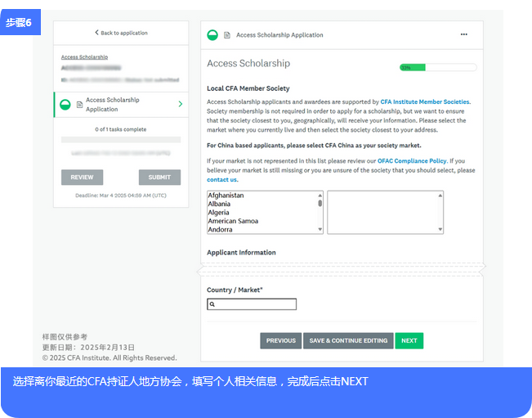The height and width of the screenshot is (418, 532).
Task: Click the Local CFA Member Society heading
Action: pos(248,88)
